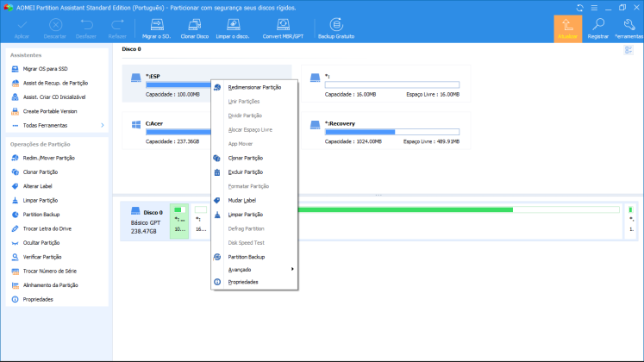Screen dimensions: 644x362
Task: Select the green ESP block in disk map
Action: point(179,221)
